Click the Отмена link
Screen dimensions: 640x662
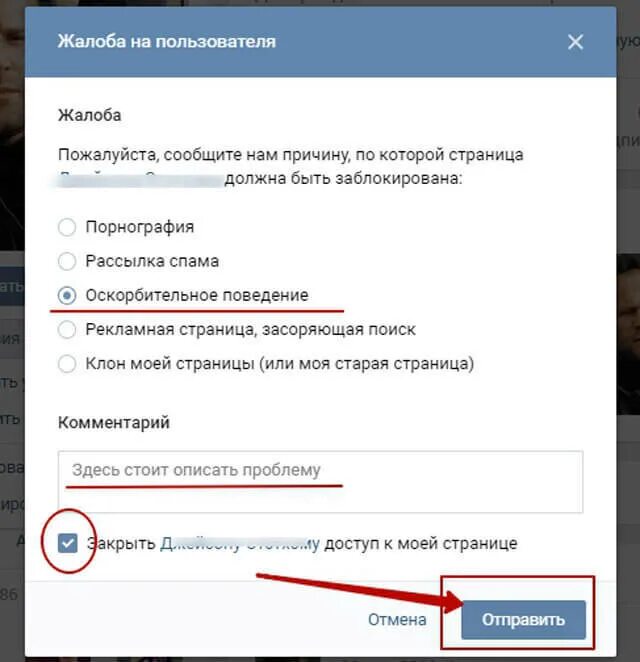point(397,619)
